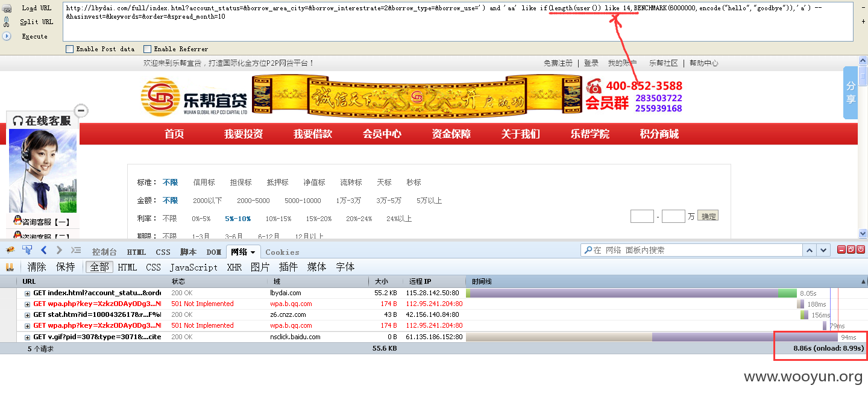Filter network requests by 图片

coord(260,267)
